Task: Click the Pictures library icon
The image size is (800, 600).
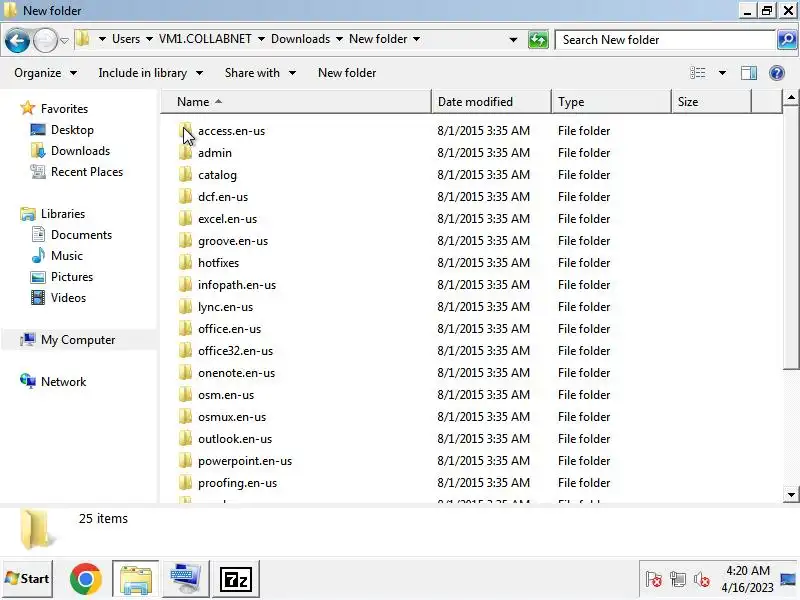Action: click(x=38, y=277)
